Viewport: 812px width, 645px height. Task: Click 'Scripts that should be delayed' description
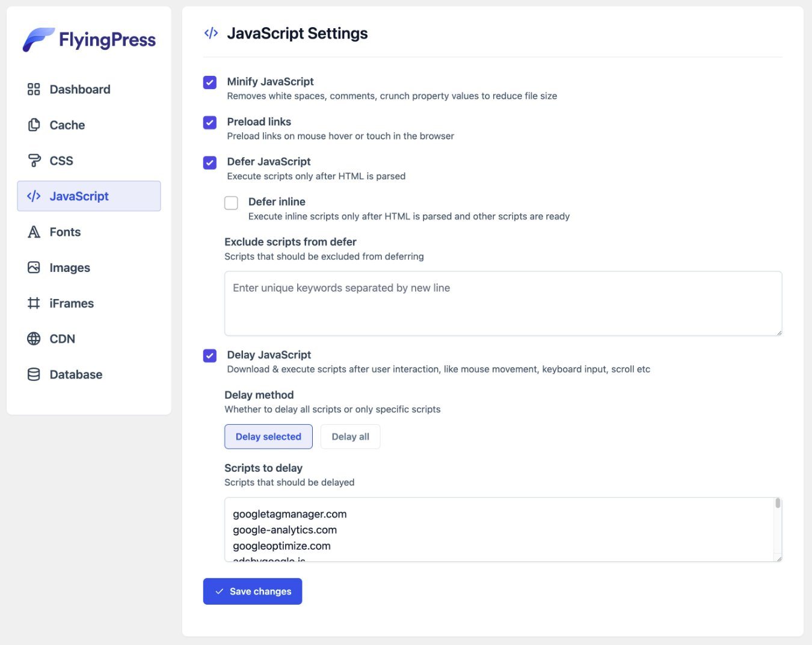289,483
